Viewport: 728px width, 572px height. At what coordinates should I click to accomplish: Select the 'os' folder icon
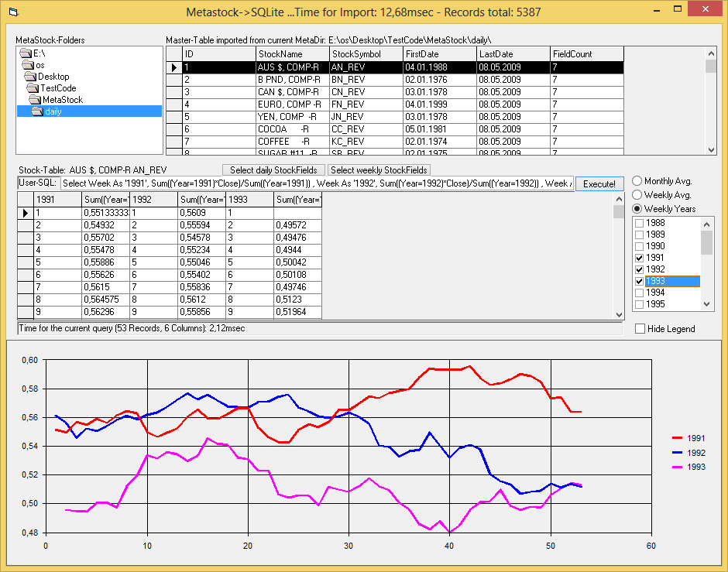pyautogui.click(x=29, y=65)
